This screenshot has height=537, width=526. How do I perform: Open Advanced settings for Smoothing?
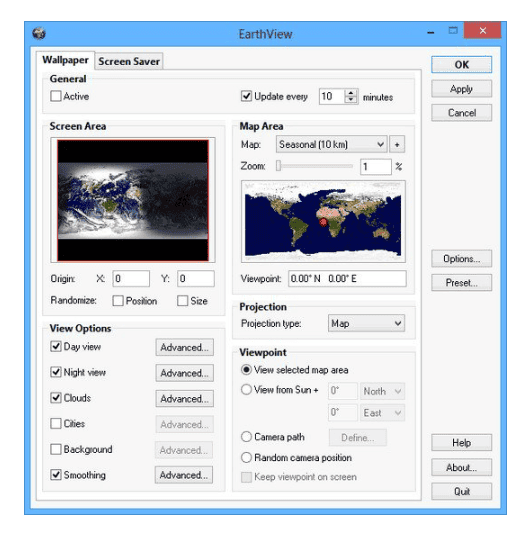click(x=184, y=475)
